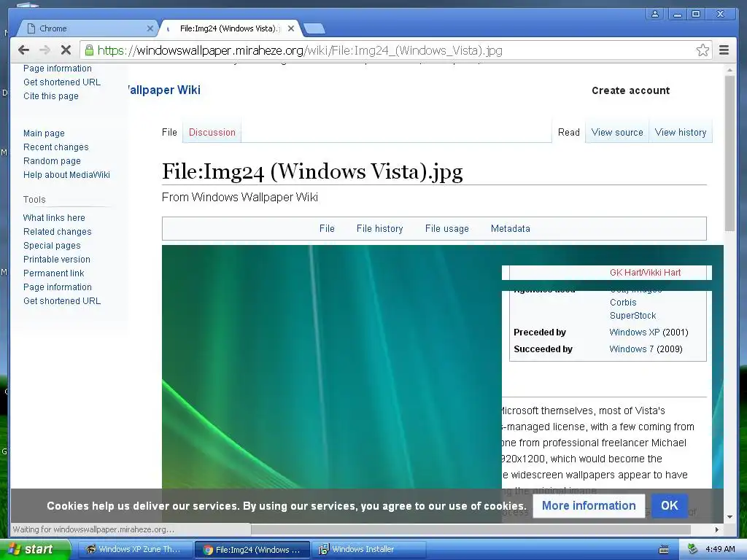Image resolution: width=747 pixels, height=560 pixels.
Task: Switch to the first Chrome tab
Action: click(88, 28)
